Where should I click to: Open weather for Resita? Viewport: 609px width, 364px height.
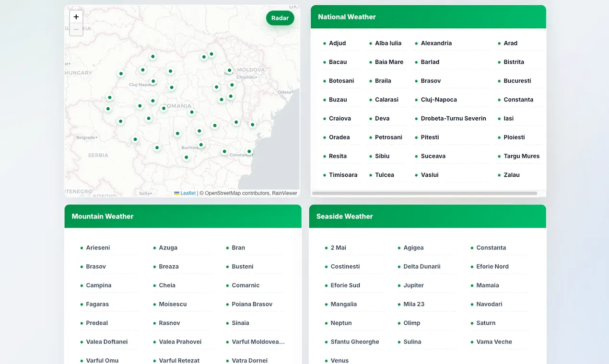coord(338,156)
